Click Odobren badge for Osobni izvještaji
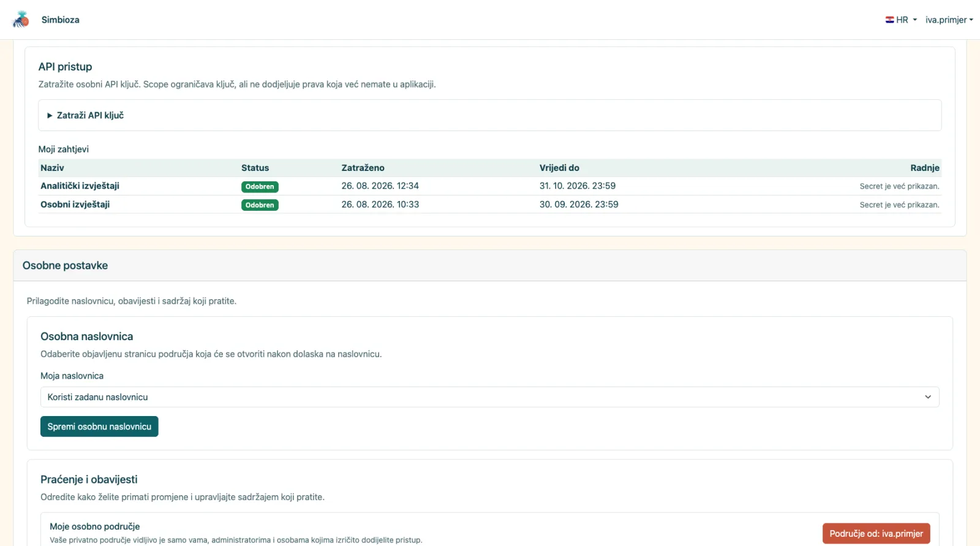This screenshot has height=546, width=980. pos(260,205)
